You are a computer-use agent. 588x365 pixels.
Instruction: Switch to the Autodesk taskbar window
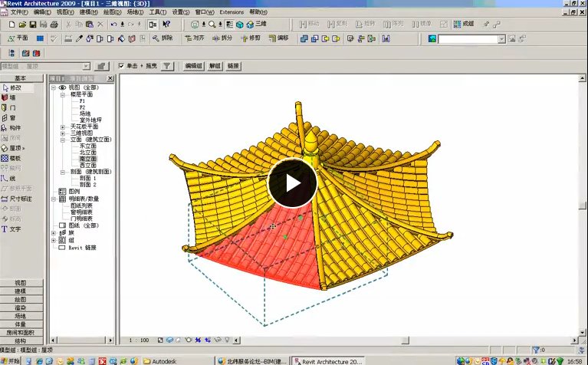177,361
